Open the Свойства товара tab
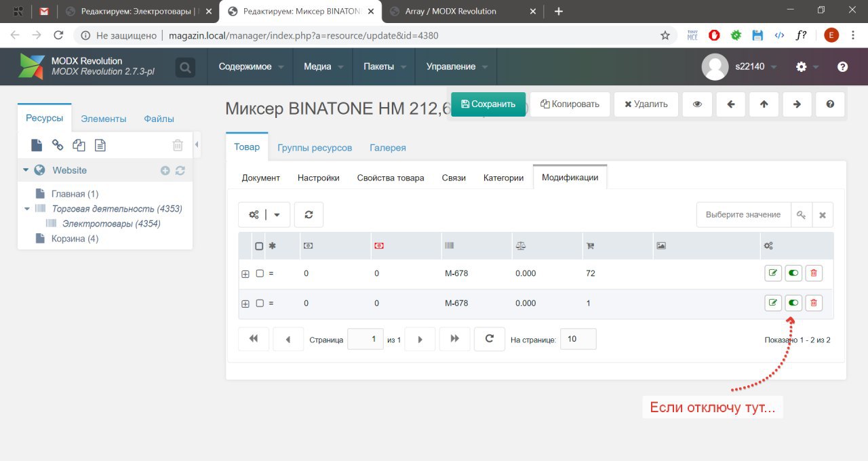This screenshot has width=868, height=461. pos(391,178)
